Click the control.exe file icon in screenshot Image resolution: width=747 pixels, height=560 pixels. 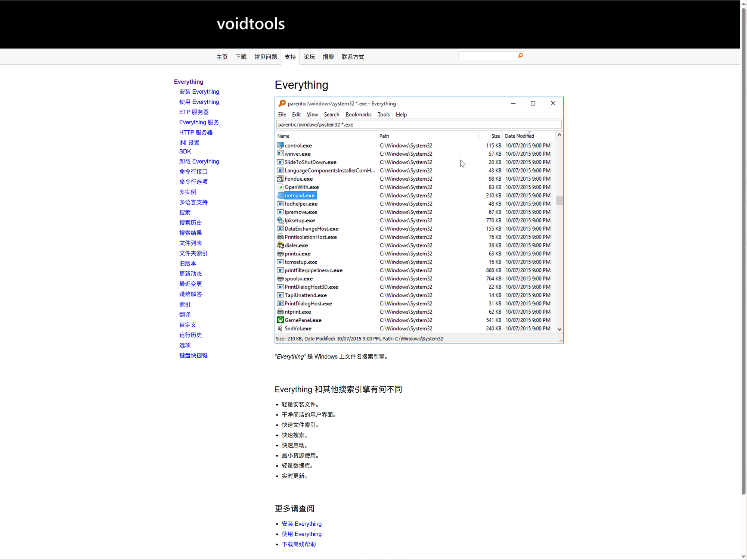[x=280, y=145]
